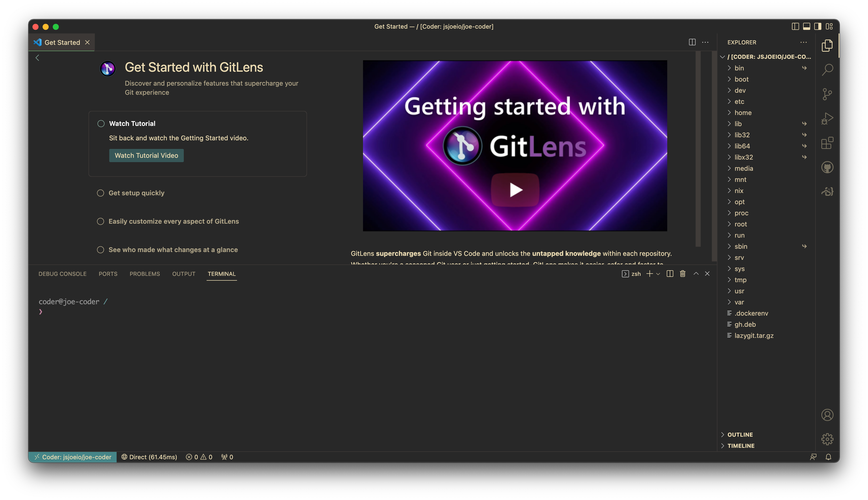Expand the OUTLINE section
The image size is (868, 500).
pos(767,434)
